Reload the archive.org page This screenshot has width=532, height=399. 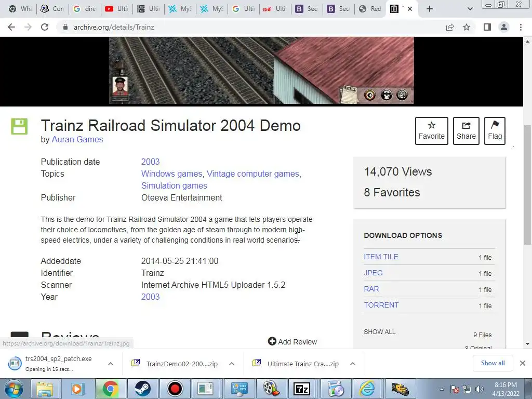tap(45, 27)
